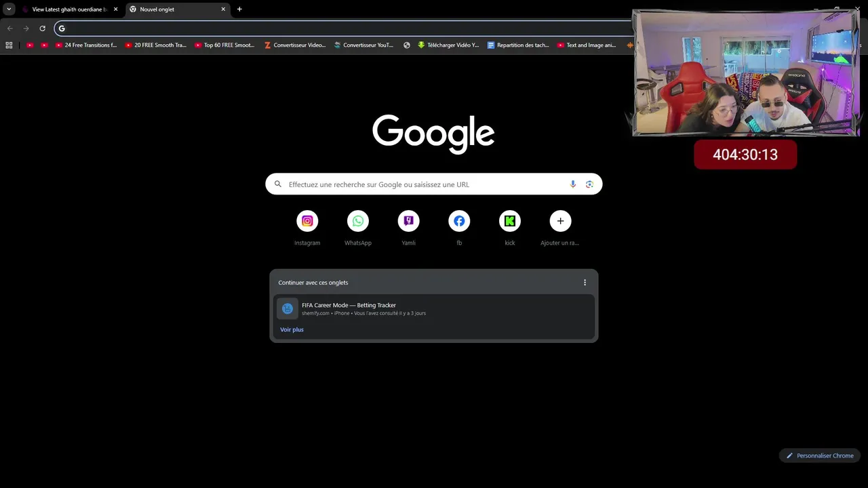Close the Nouvel onglet tab
This screenshot has height=488, width=868.
pos(223,9)
